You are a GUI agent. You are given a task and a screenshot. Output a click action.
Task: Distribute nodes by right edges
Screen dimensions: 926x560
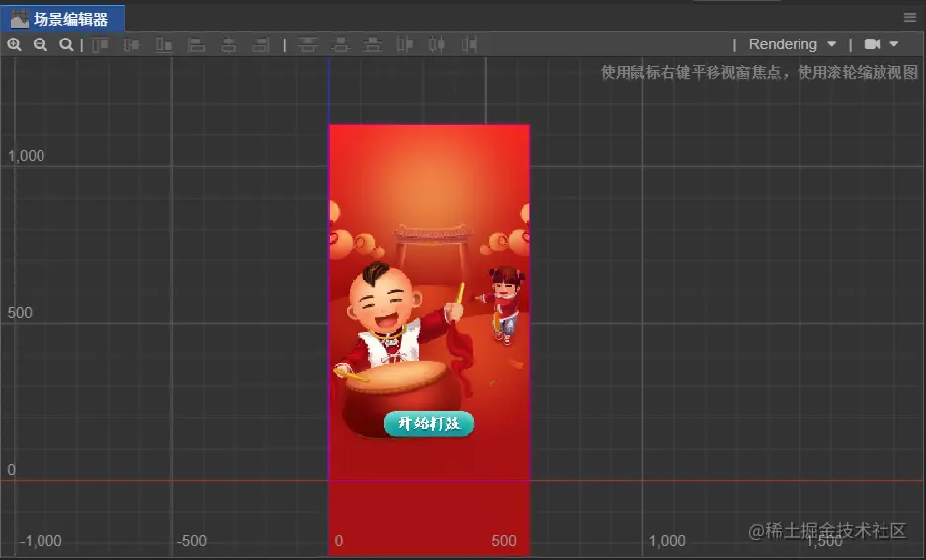click(468, 44)
